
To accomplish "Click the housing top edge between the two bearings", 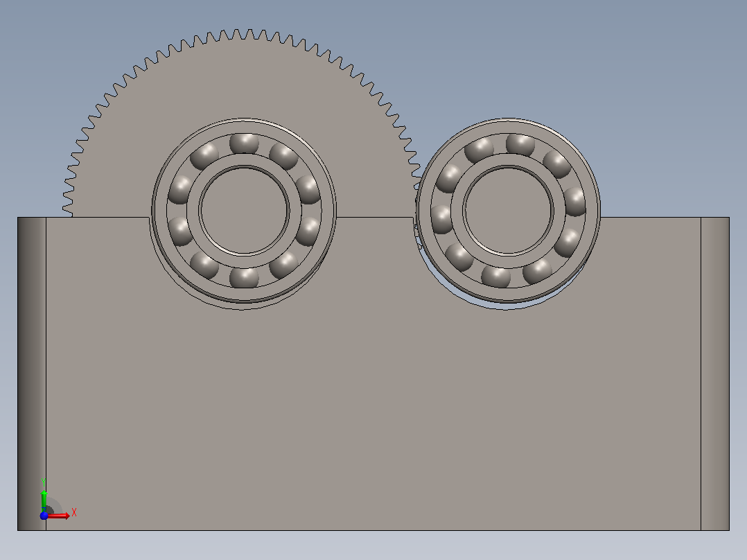I will [x=376, y=218].
